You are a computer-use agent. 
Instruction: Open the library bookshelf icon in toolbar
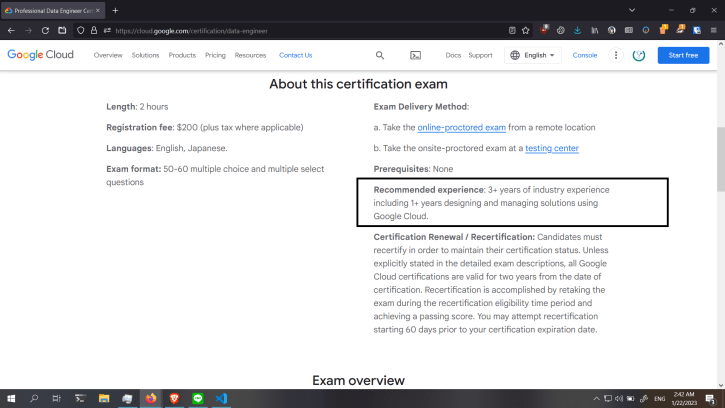tap(595, 31)
